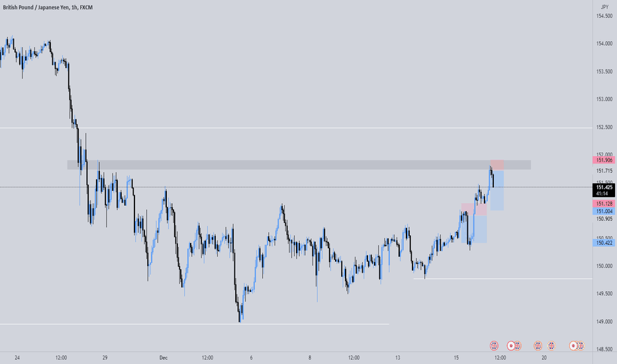Click the UK flag icon beside first Japan flag
Viewport: 617px width, 364px height.
518,346
